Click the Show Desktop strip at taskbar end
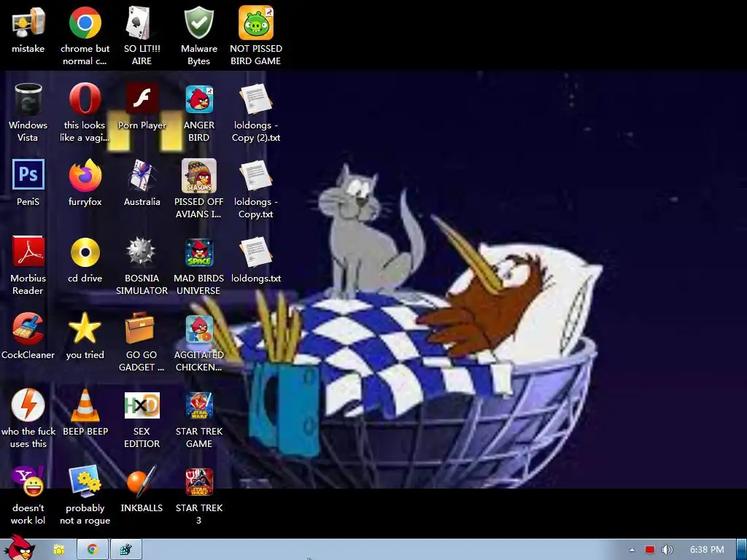 (741, 550)
